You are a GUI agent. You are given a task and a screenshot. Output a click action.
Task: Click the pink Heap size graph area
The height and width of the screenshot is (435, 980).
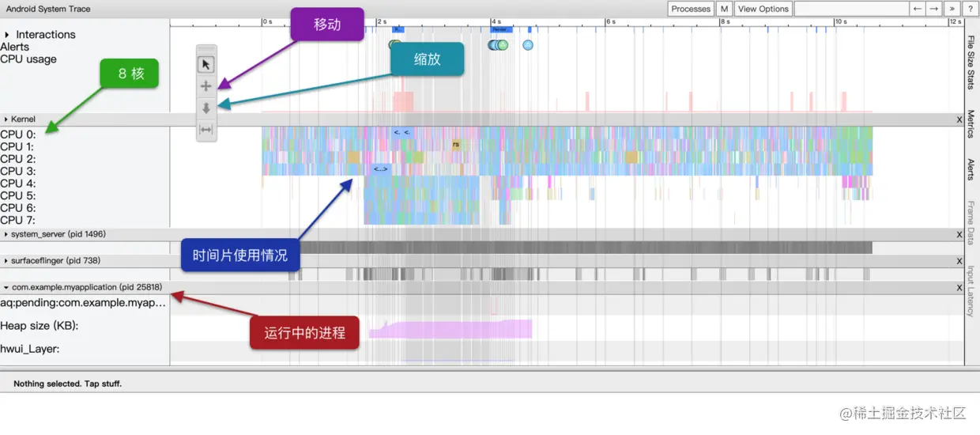tap(450, 329)
